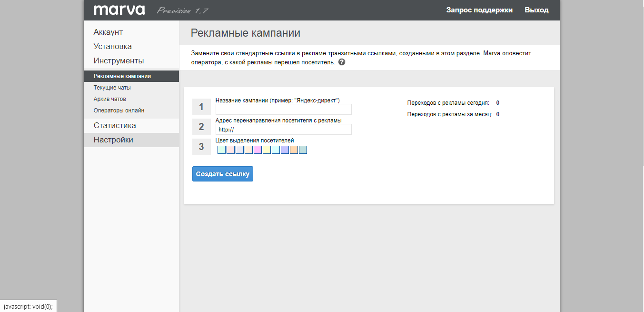This screenshot has width=644, height=312.
Task: Click the marva logo in the header
Action: pyautogui.click(x=120, y=10)
